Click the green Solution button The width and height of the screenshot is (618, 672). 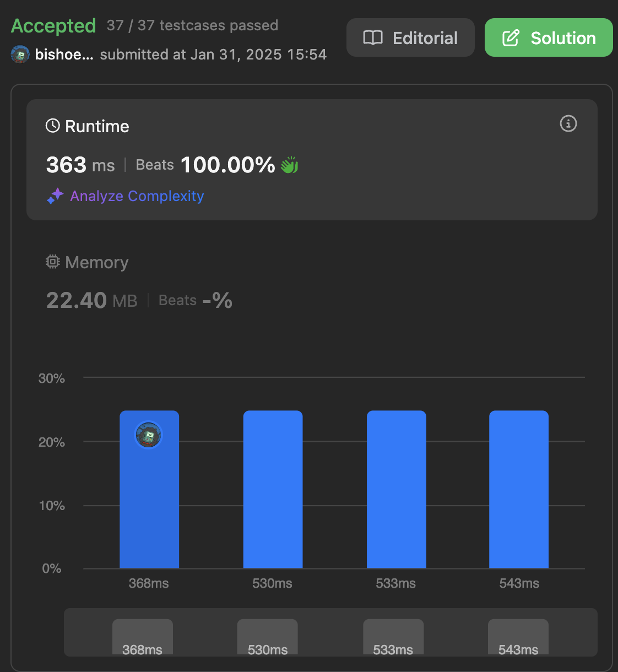549,37
